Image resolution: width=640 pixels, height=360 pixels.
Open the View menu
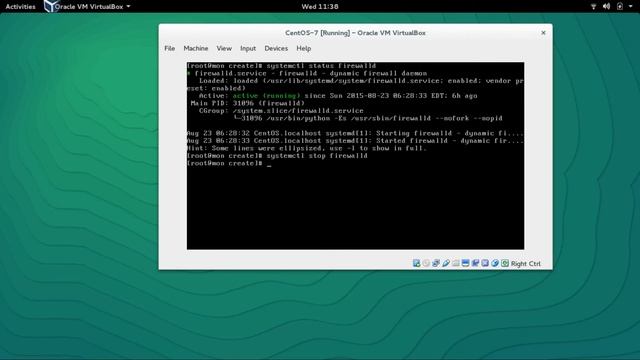[224, 48]
